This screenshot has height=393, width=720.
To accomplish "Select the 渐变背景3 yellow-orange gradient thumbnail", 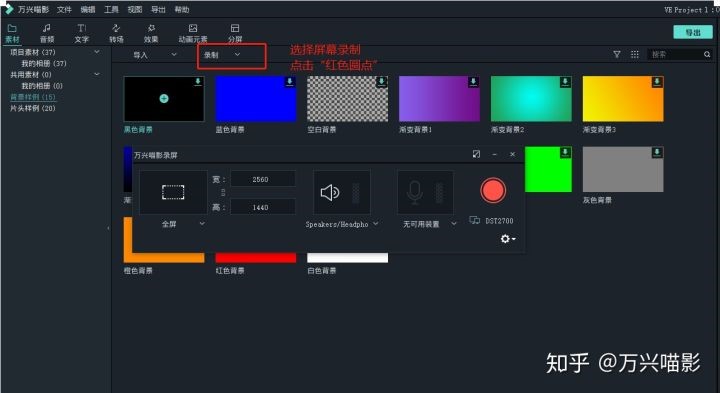I will pyautogui.click(x=623, y=99).
